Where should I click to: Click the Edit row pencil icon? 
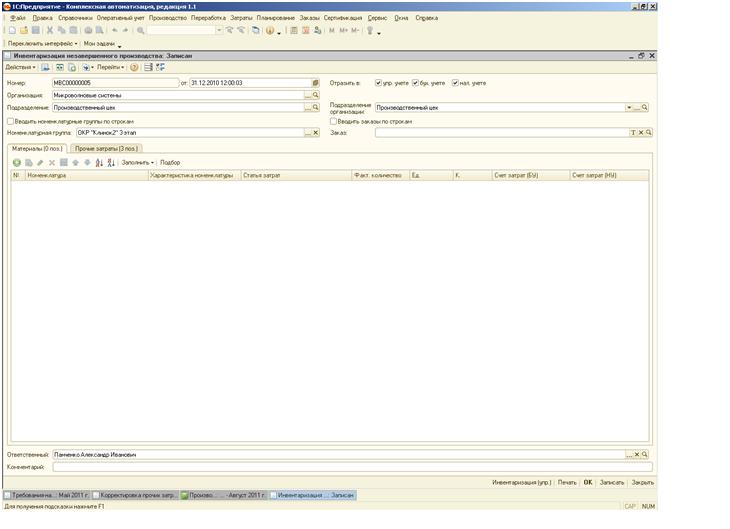pos(40,163)
